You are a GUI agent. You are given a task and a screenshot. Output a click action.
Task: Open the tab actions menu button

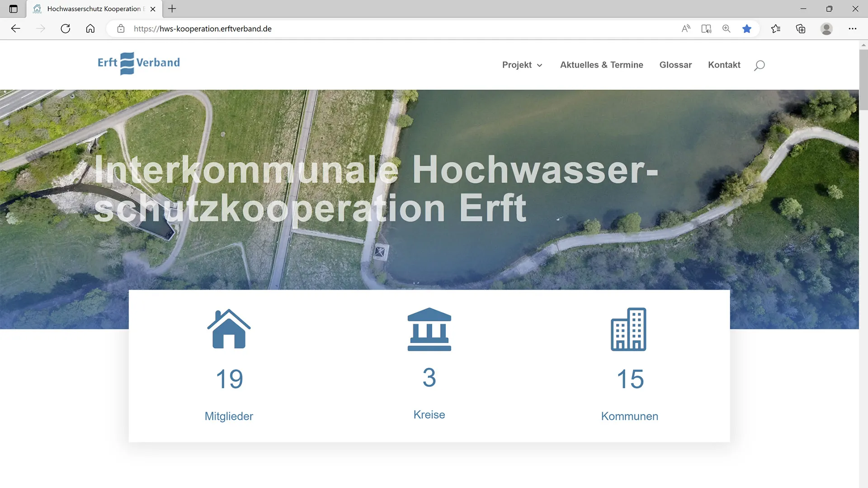click(14, 9)
